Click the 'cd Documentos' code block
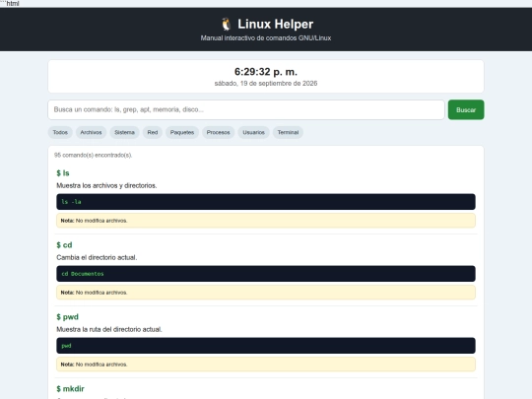The image size is (532, 399). click(266, 274)
